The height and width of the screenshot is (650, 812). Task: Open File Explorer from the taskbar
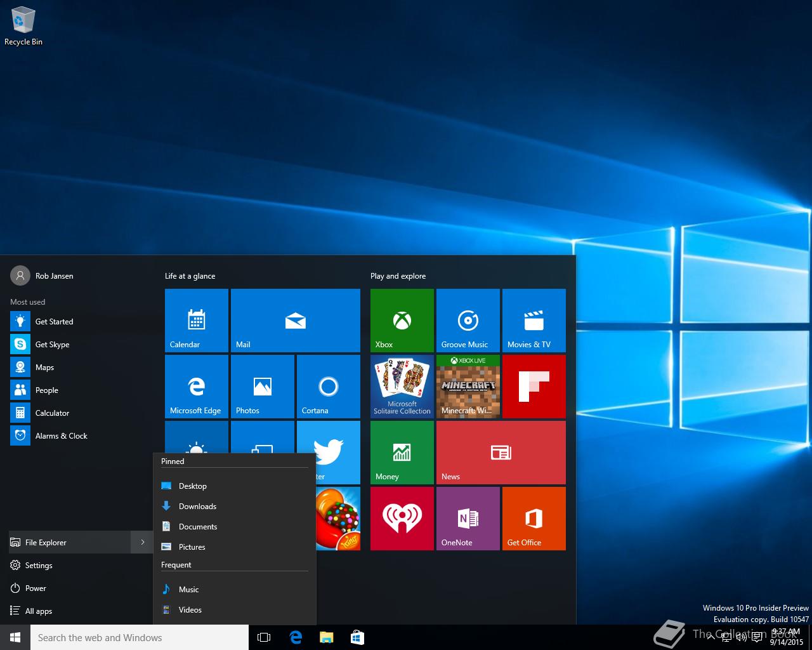(x=327, y=637)
